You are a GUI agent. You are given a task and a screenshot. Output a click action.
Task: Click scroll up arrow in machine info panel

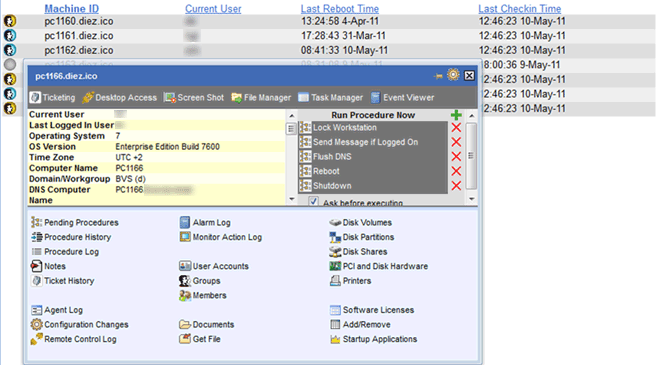click(291, 115)
